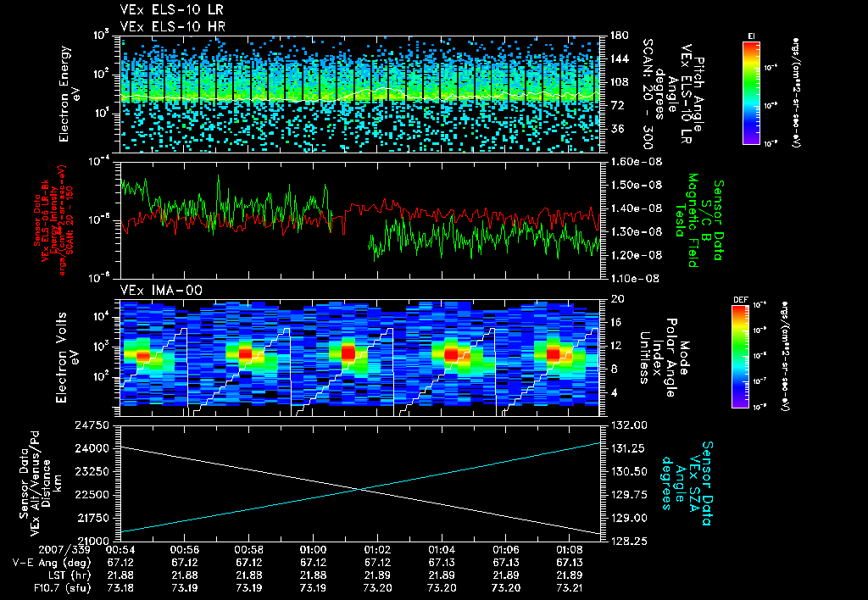Click the 132.00 SZA axis tick

pos(628,425)
